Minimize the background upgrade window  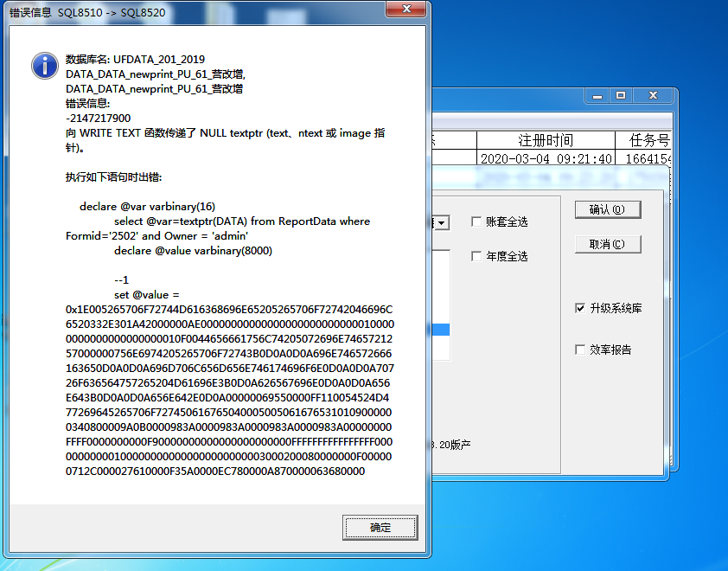coord(597,96)
